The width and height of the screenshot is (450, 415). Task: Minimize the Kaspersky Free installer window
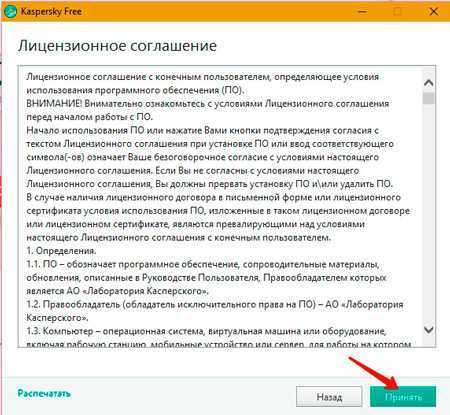coord(363,12)
